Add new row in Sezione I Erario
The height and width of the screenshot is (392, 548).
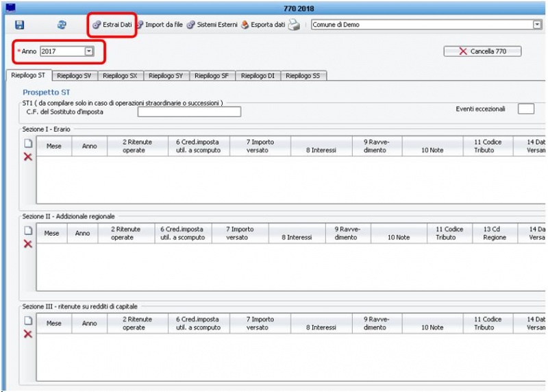(28, 144)
